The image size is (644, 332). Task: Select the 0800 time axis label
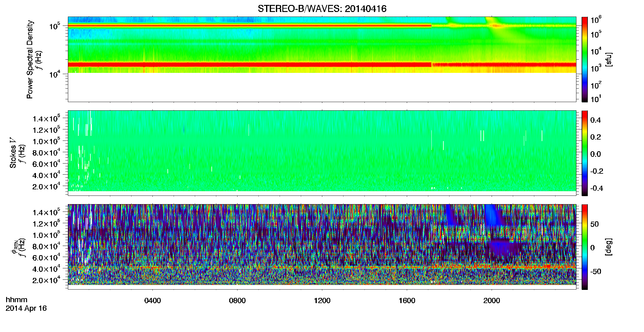point(238,301)
